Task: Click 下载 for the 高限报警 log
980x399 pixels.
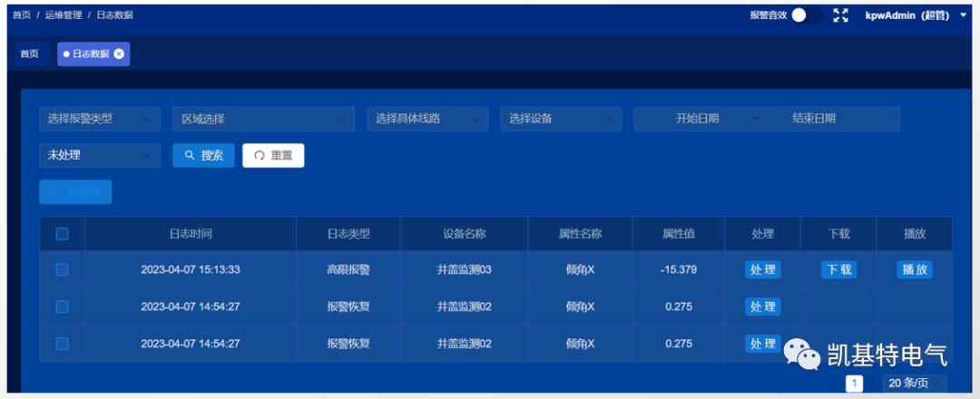Action: (x=838, y=269)
